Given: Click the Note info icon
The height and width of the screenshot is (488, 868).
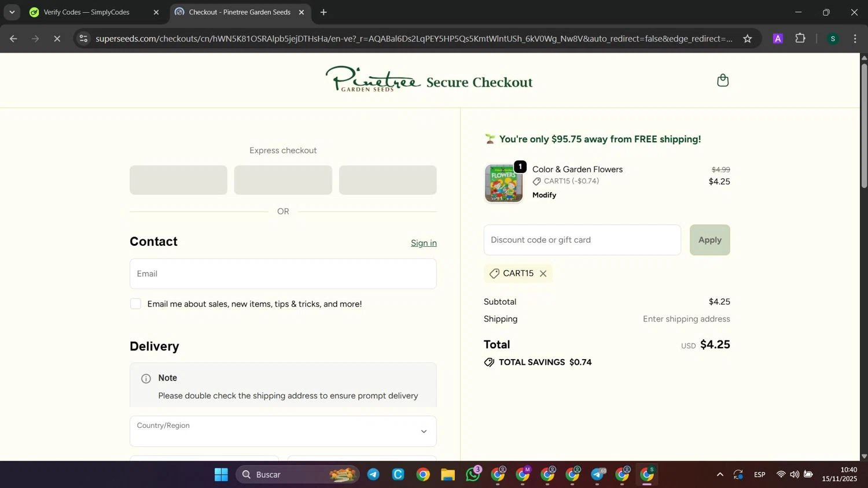Looking at the screenshot, I should click(x=146, y=379).
